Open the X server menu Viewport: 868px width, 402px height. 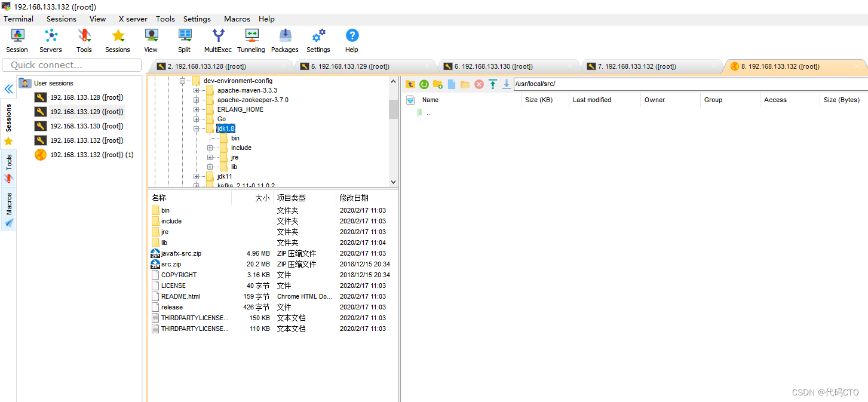click(x=133, y=19)
